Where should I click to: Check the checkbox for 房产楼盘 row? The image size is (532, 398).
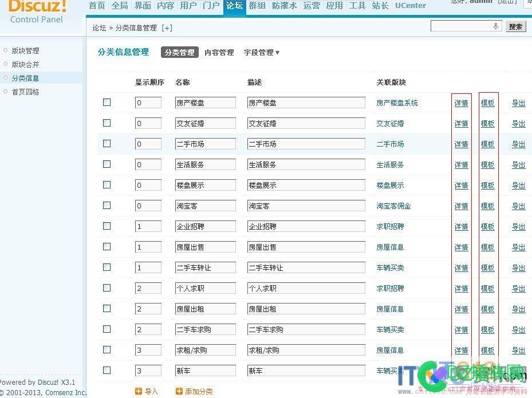click(107, 102)
